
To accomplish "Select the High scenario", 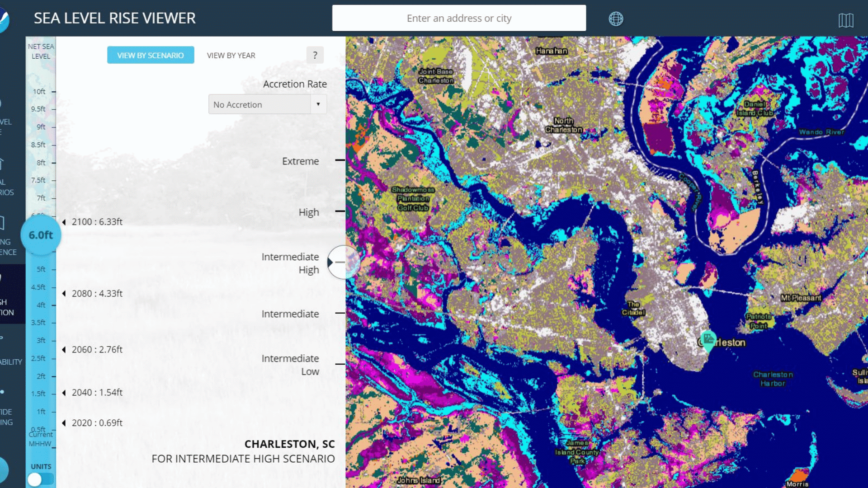I will pyautogui.click(x=309, y=212).
